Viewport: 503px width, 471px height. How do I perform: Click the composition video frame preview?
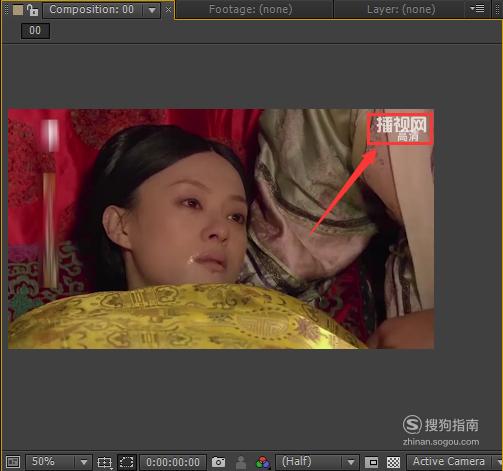tap(221, 229)
